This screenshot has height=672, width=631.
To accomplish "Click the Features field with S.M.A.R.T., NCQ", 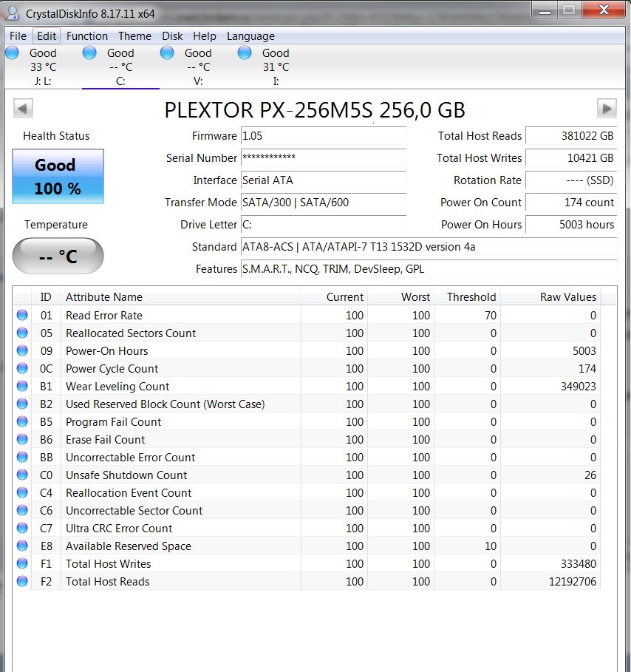I will click(x=429, y=268).
